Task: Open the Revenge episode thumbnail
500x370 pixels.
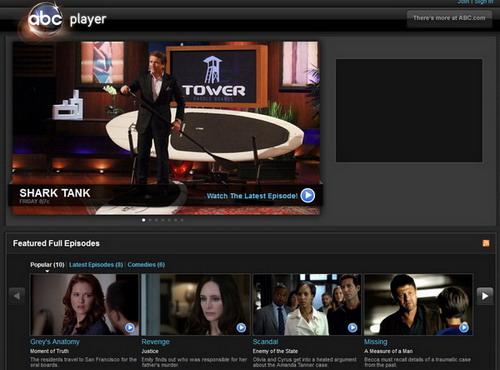Action: point(196,305)
